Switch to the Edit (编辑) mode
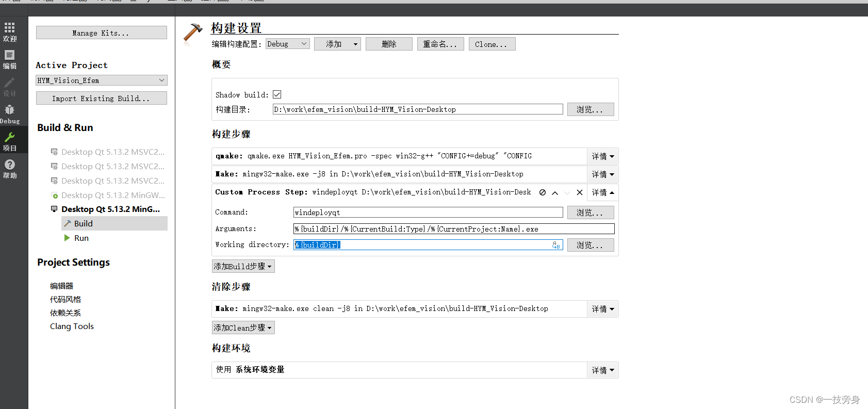Screen dimensions: 868x409 coord(10,59)
